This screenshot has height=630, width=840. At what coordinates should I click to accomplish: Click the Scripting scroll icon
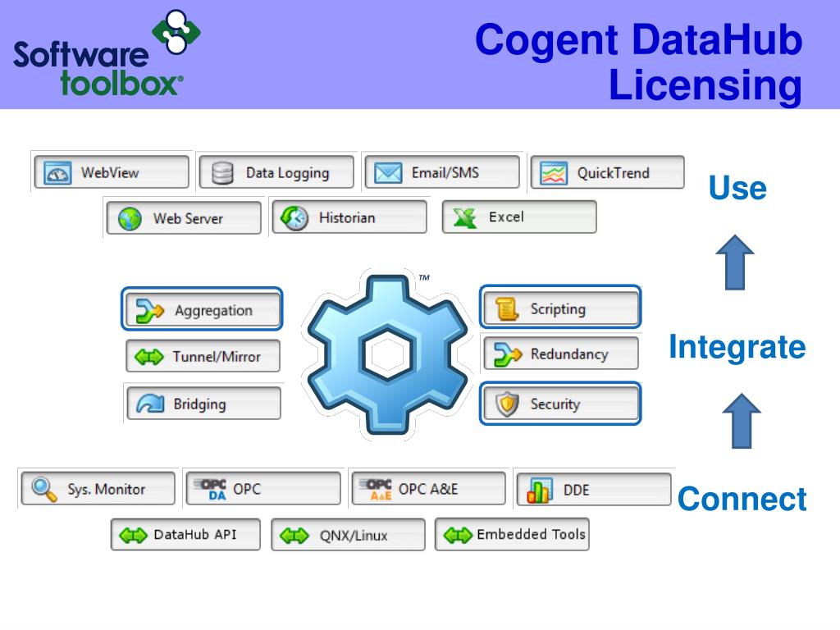coord(506,309)
